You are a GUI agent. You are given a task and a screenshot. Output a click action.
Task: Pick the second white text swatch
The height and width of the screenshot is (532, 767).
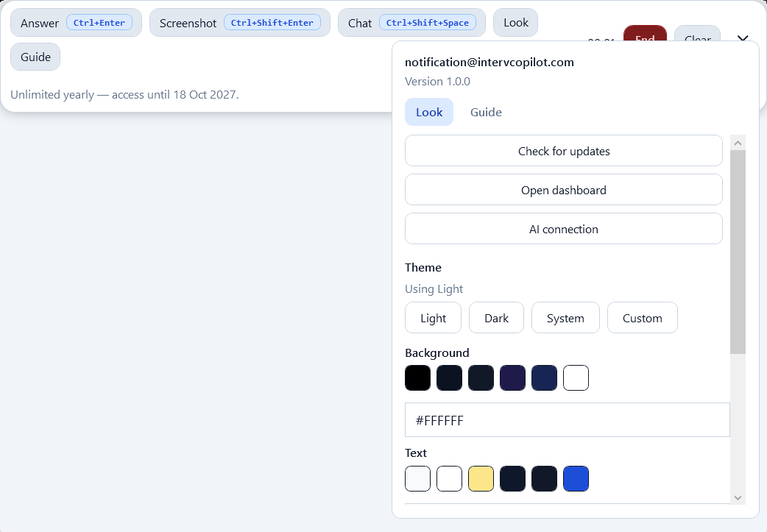[449, 478]
